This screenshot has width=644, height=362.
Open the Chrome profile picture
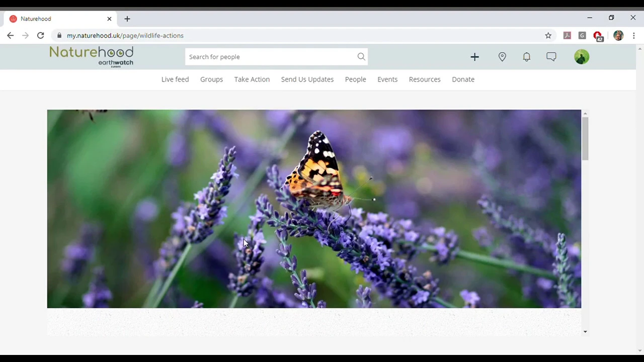tap(618, 36)
